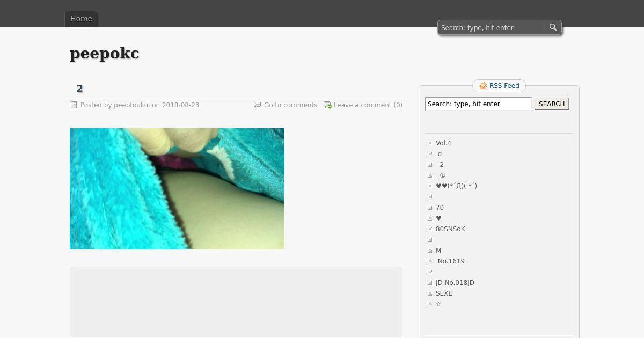Click the add-comment icon with green plus
The image size is (644, 338).
327,105
